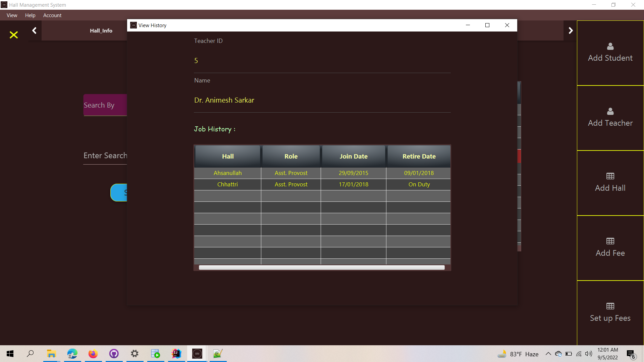
Task: Click the Join Date column header
Action: pos(353,156)
